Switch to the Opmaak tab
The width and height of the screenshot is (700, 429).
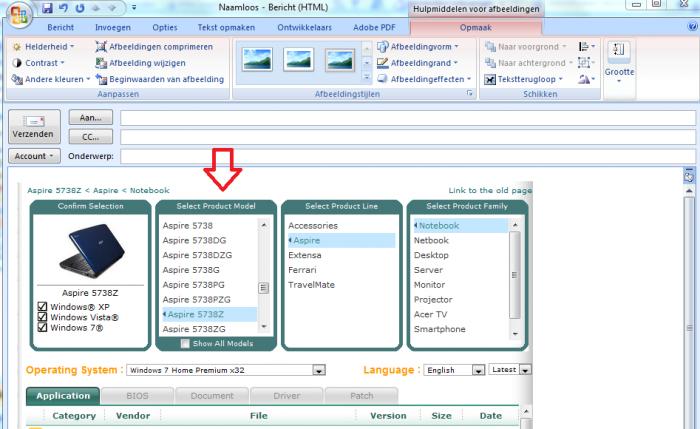tap(475, 27)
